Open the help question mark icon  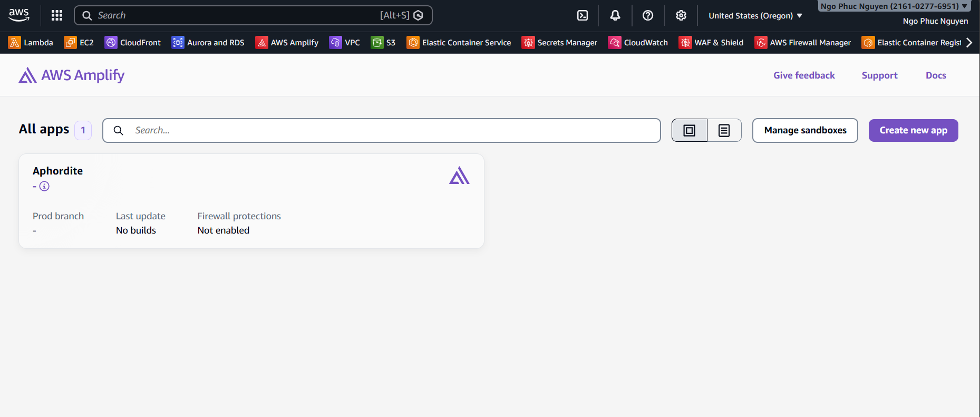[648, 15]
